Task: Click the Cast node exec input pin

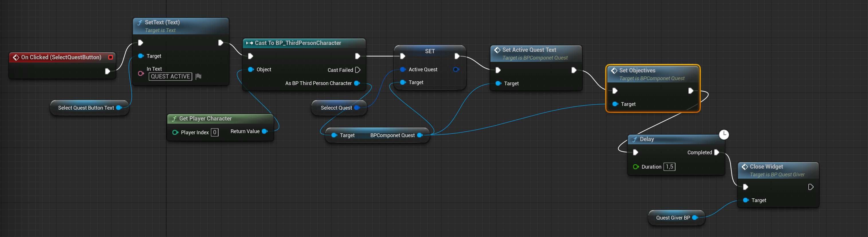Action: click(x=250, y=56)
